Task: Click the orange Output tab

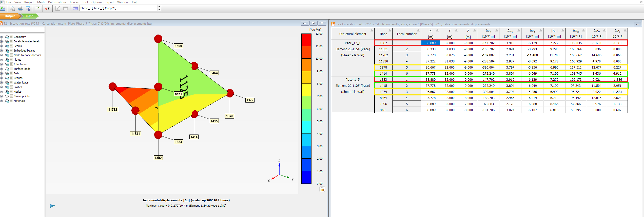Action: (x=10, y=16)
